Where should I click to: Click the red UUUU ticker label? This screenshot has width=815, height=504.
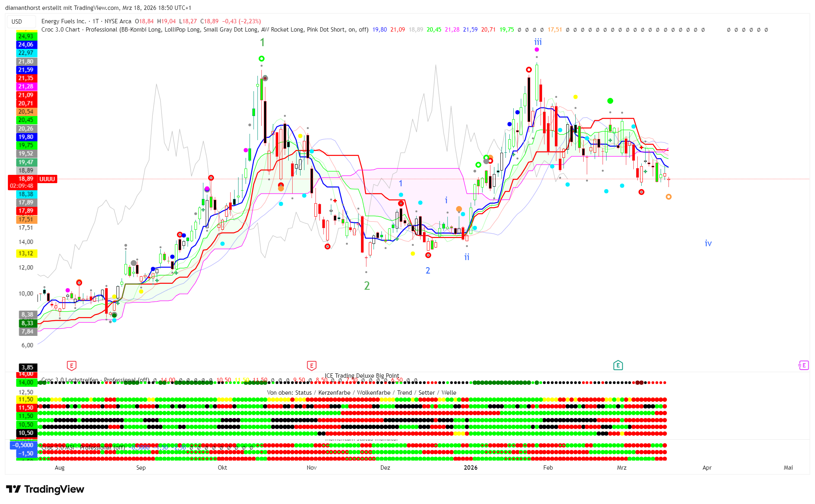click(x=47, y=179)
